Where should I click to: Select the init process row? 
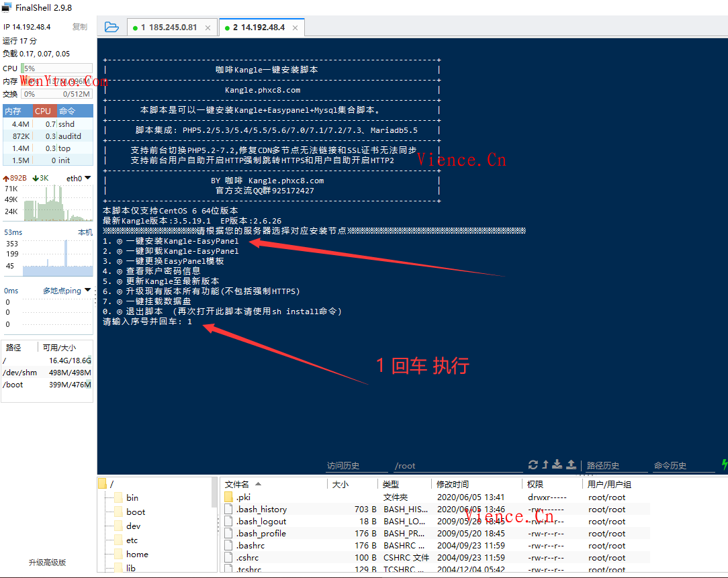pyautogui.click(x=48, y=160)
